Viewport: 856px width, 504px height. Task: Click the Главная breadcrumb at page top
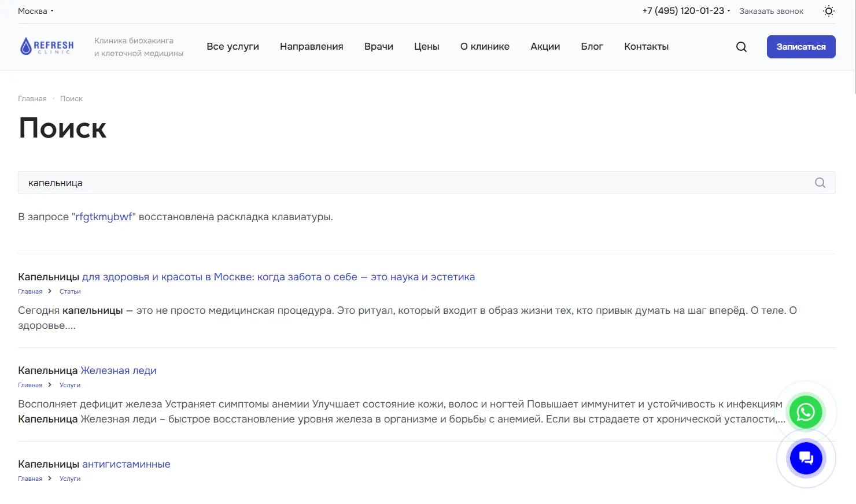pos(32,99)
